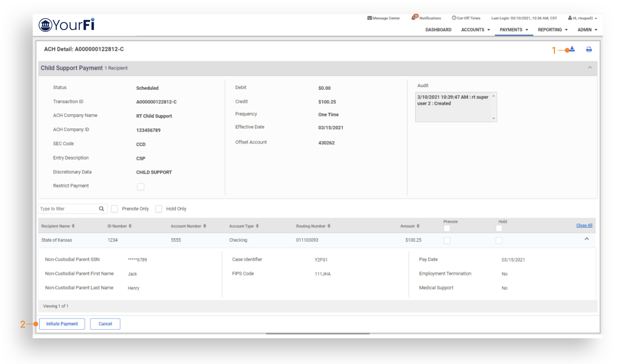The width and height of the screenshot is (620, 364).
Task: Click the YourFi logo
Action: click(x=67, y=25)
